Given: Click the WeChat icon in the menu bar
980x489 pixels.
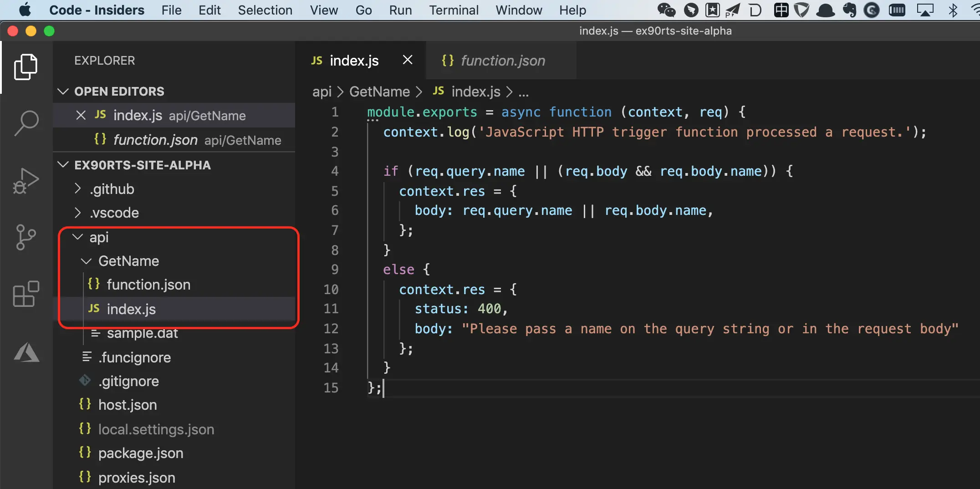Looking at the screenshot, I should [667, 10].
